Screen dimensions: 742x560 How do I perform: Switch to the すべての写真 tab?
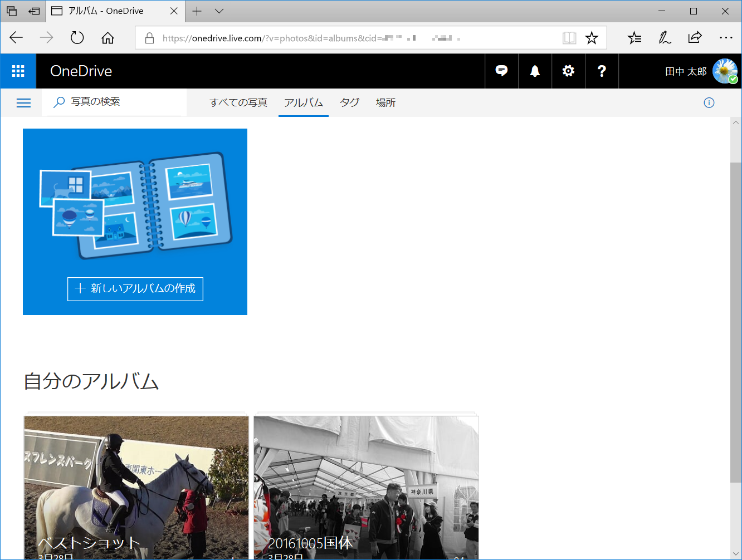238,102
